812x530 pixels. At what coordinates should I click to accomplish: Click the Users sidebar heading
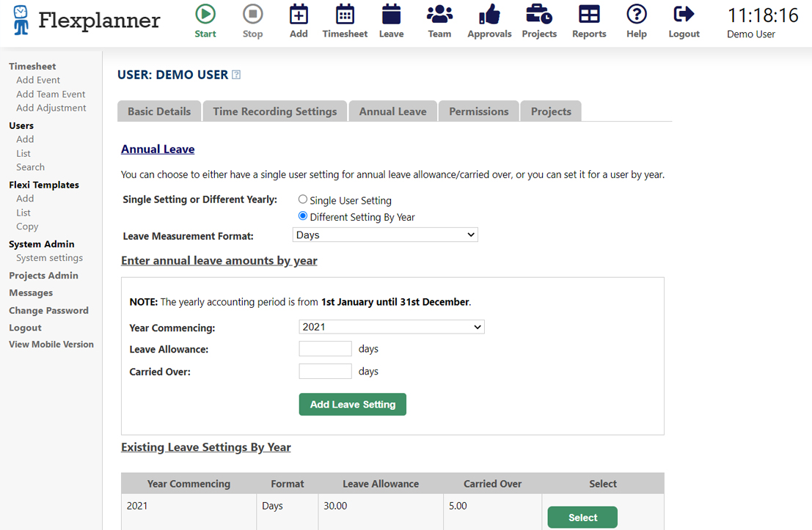click(x=21, y=125)
